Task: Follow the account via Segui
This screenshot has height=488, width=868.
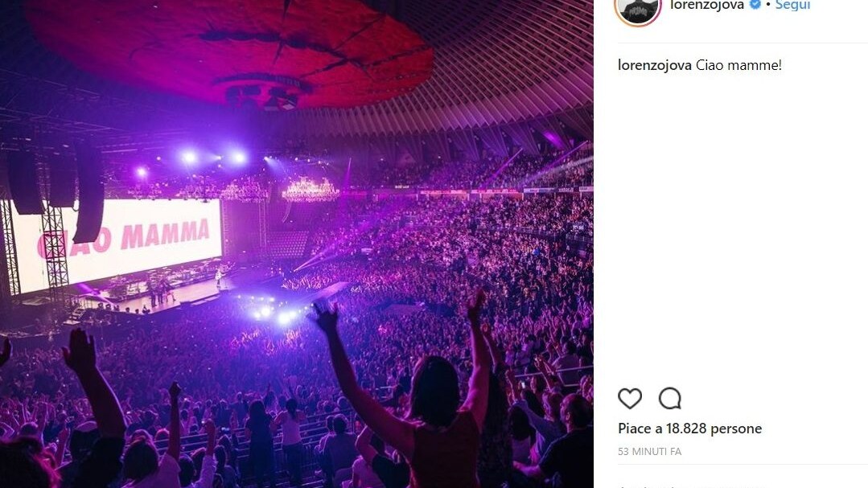Action: coord(792,5)
